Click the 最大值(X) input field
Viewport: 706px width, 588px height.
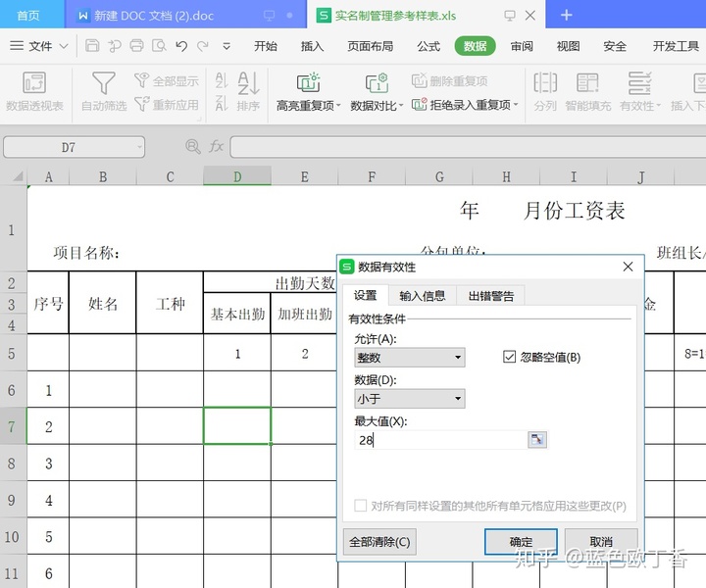[x=441, y=440]
